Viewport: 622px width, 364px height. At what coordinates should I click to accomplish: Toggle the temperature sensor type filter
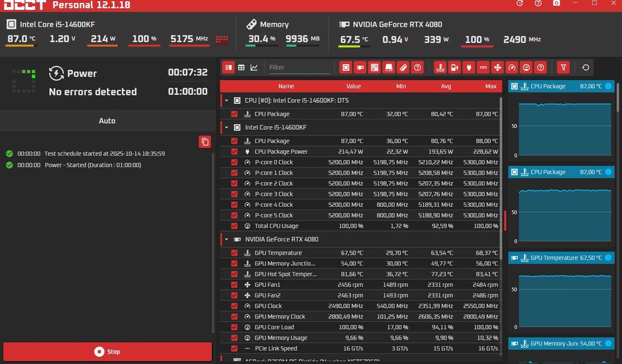(440, 67)
